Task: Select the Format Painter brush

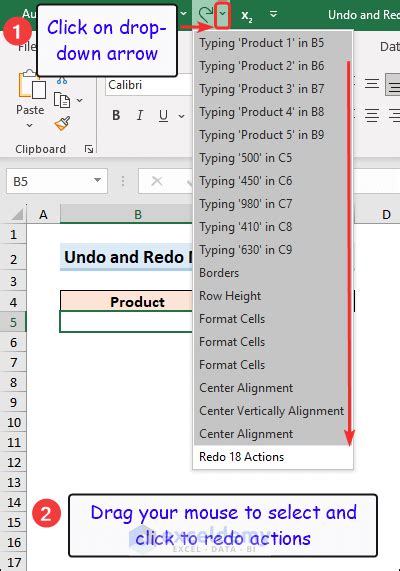Action: point(62,123)
